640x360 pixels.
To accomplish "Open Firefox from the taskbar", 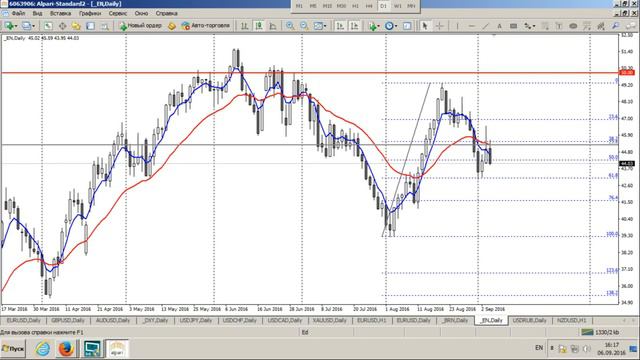I will pyautogui.click(x=66, y=349).
